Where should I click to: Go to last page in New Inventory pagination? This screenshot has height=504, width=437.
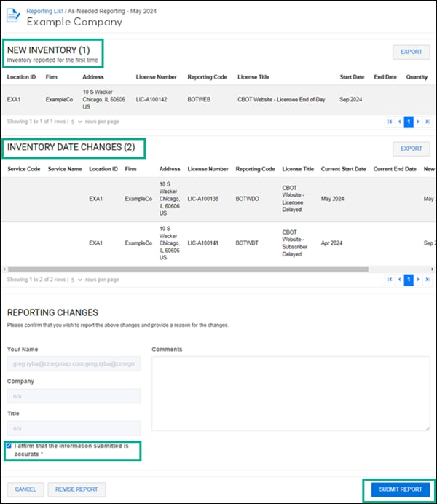point(428,122)
